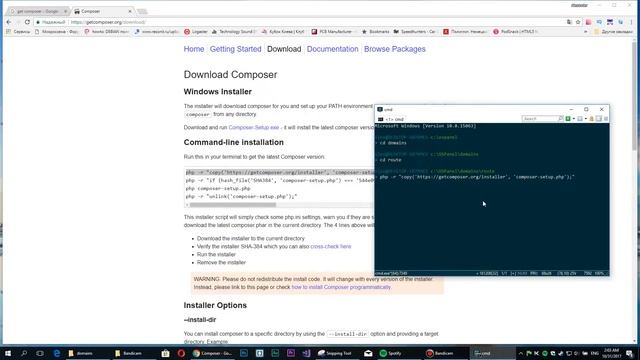Go back in browser history
This screenshot has width=640, height=360.
pos(9,22)
